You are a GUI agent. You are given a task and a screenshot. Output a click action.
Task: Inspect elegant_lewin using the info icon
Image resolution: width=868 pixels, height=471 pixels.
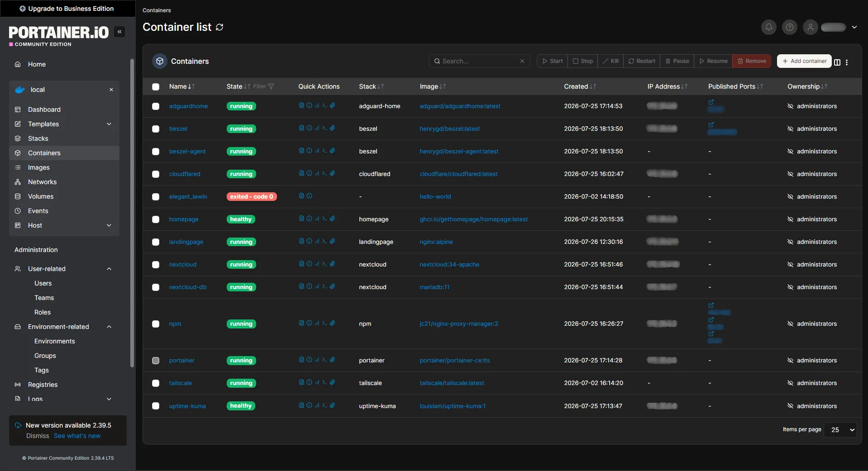pos(309,196)
